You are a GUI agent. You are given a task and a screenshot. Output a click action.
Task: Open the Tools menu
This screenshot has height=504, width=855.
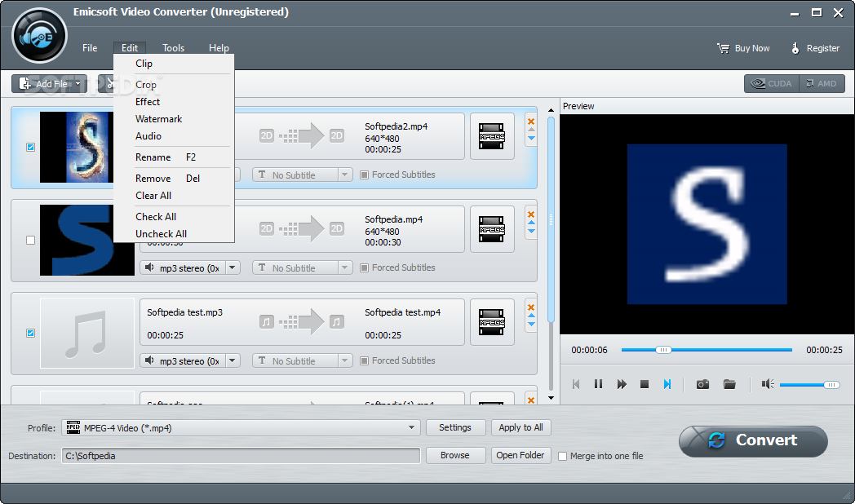coord(174,48)
